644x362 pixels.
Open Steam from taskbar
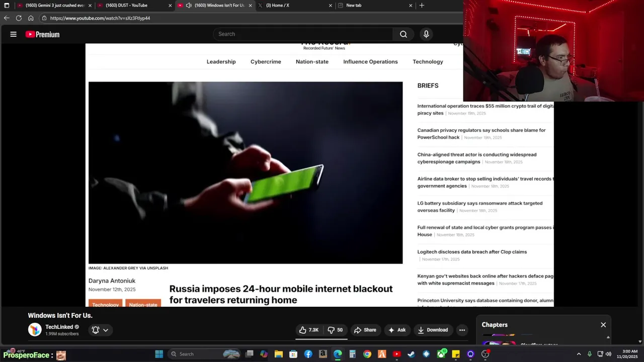pyautogui.click(x=411, y=354)
